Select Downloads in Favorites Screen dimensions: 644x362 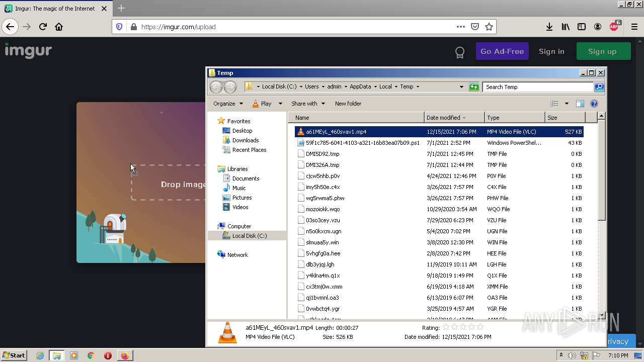[x=245, y=140]
